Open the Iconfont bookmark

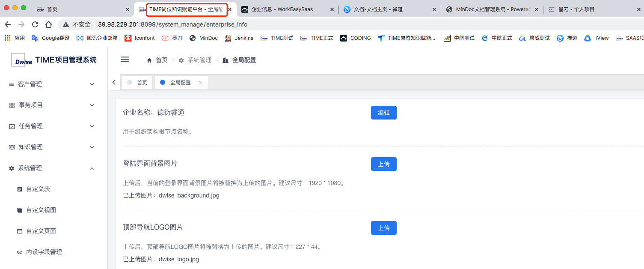pyautogui.click(x=139, y=38)
